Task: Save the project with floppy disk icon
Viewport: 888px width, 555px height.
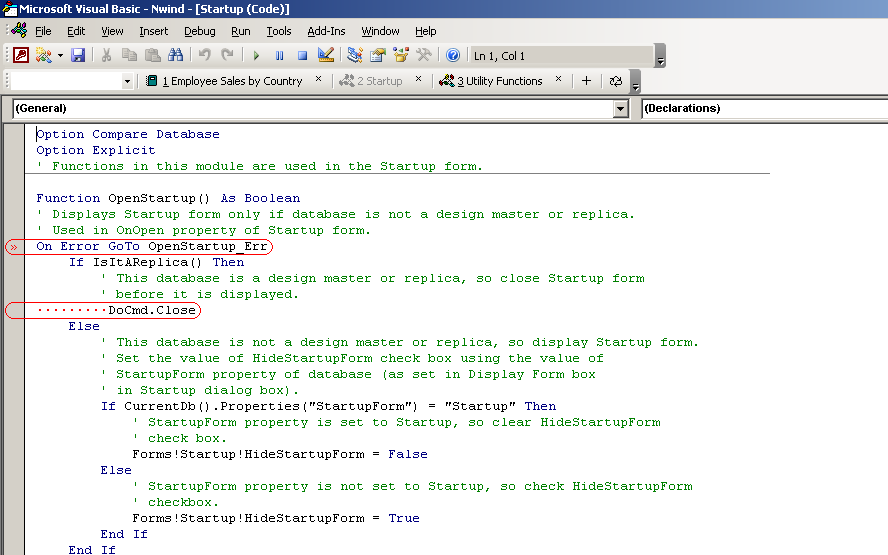Action: [x=78, y=55]
